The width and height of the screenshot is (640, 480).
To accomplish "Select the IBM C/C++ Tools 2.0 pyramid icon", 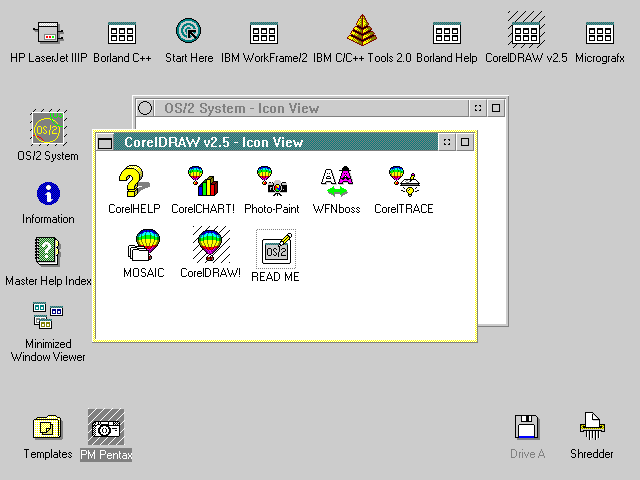I will [x=362, y=30].
